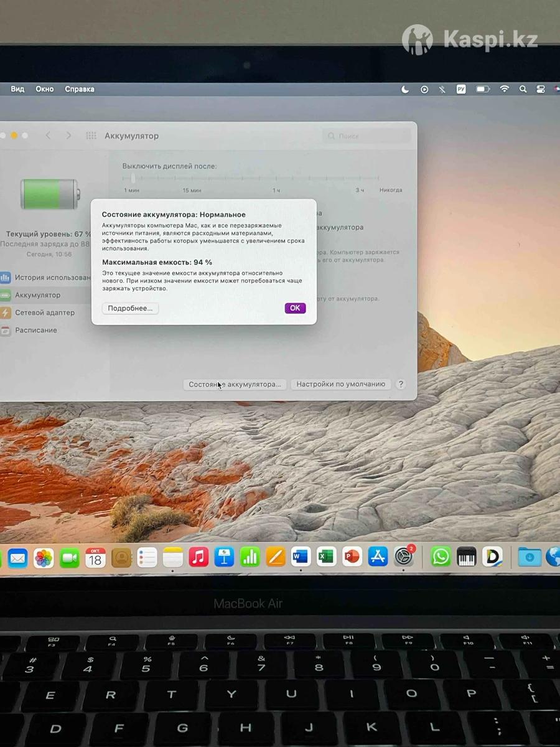The image size is (560, 747).
Task: Open the Окно menu
Action: tap(44, 89)
